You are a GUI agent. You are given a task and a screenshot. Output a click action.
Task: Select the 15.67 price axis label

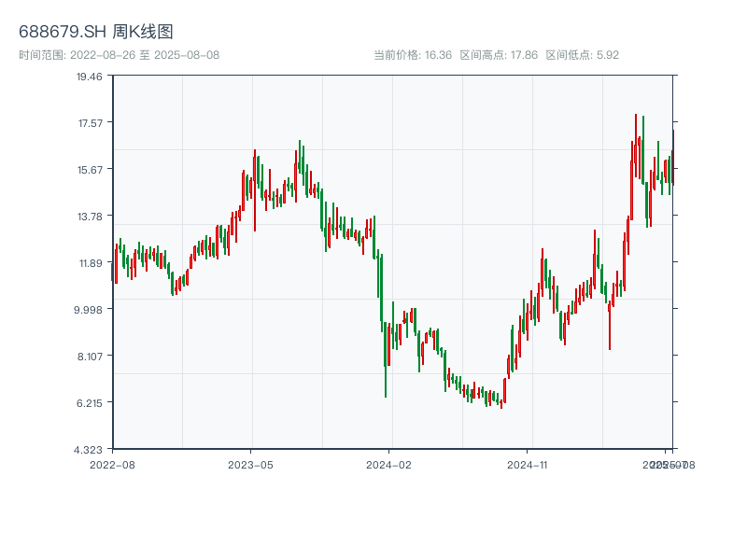click(90, 170)
